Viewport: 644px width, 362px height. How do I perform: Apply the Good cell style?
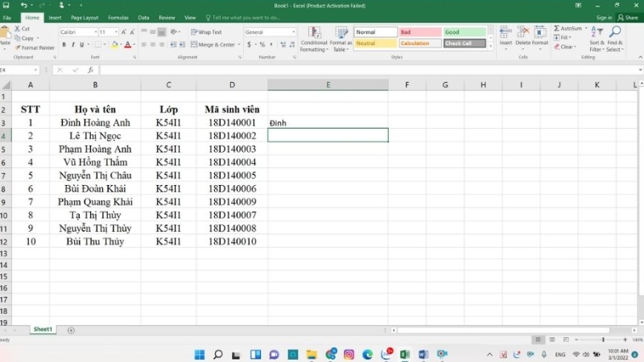click(464, 32)
